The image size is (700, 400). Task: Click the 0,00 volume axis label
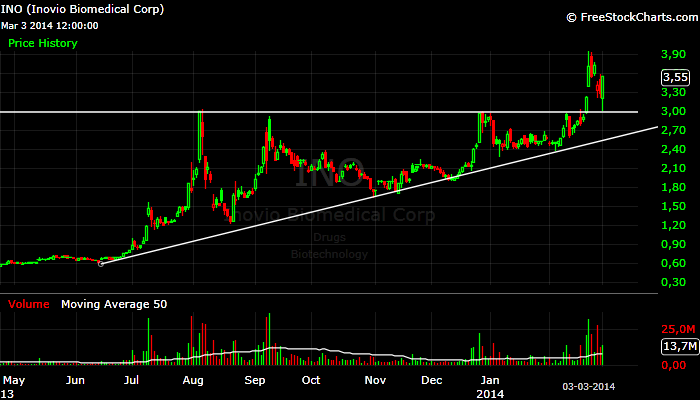(x=674, y=366)
